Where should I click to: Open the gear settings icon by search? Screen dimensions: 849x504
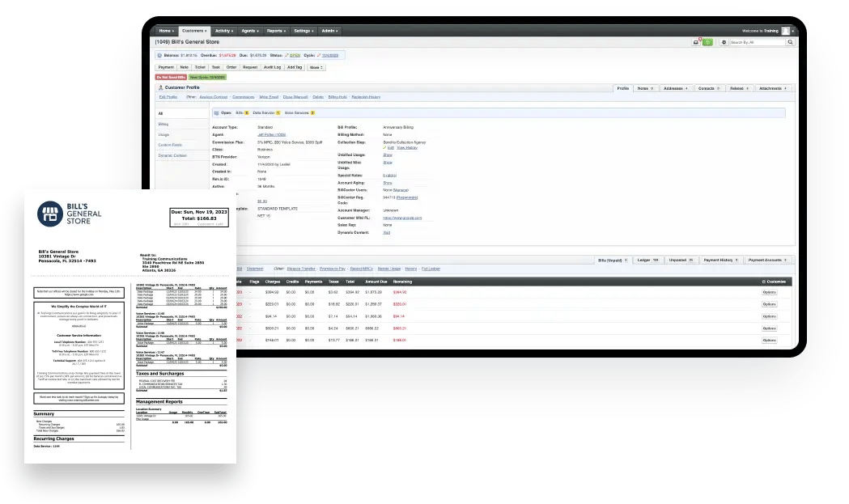click(724, 42)
